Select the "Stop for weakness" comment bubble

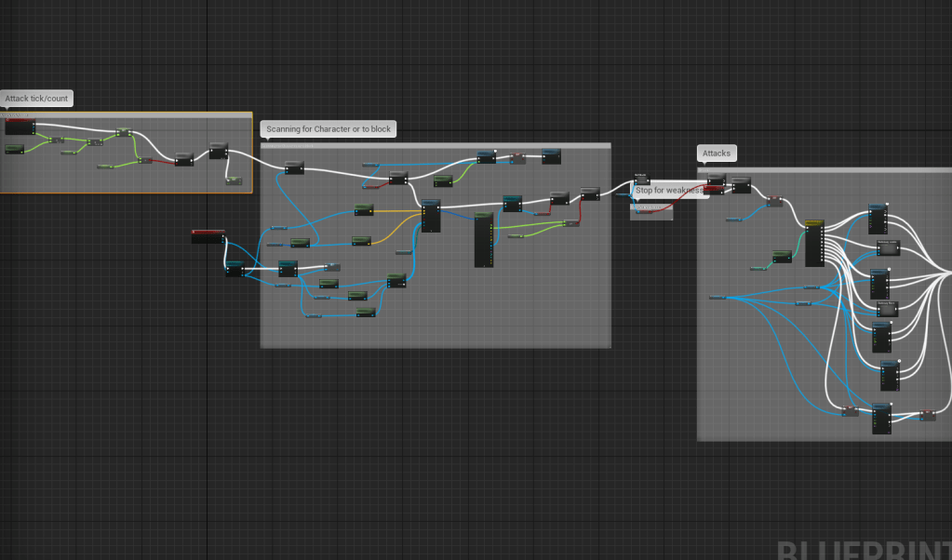[x=667, y=191]
